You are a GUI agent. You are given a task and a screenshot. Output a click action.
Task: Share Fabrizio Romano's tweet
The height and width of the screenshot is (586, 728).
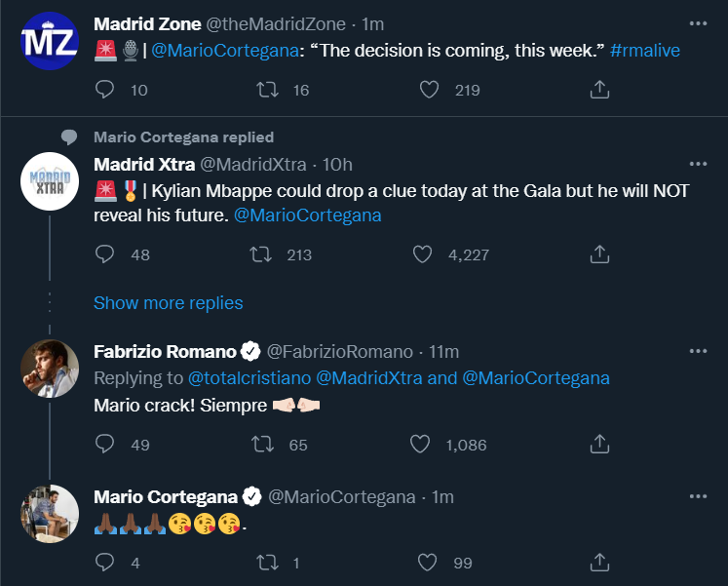click(600, 445)
